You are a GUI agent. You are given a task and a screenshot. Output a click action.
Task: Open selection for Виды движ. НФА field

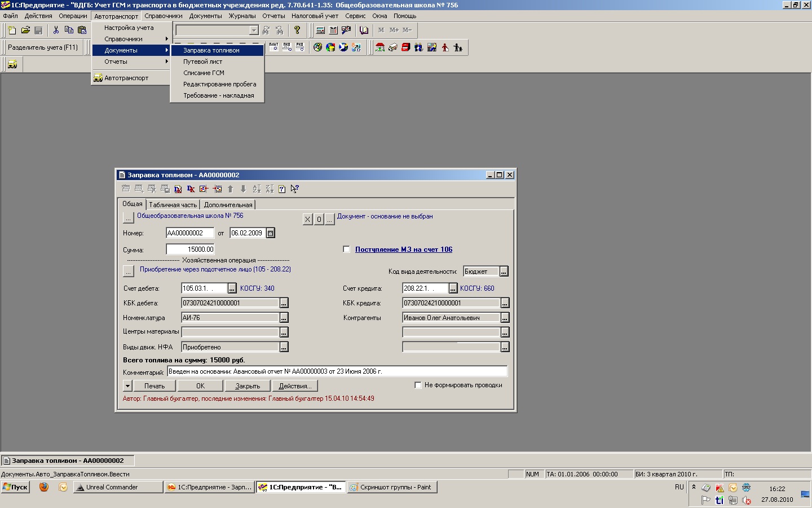click(x=284, y=347)
